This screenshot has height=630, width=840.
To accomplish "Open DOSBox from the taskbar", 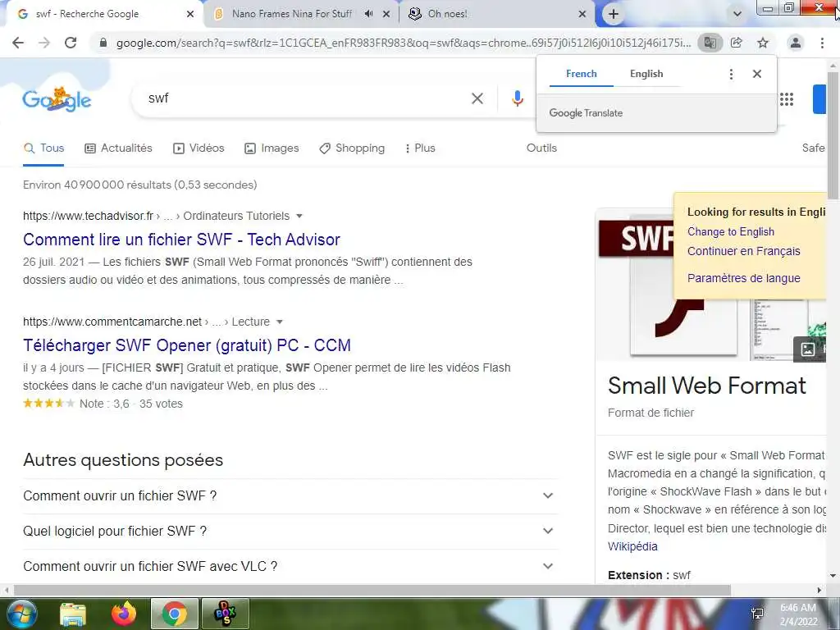I will click(225, 614).
